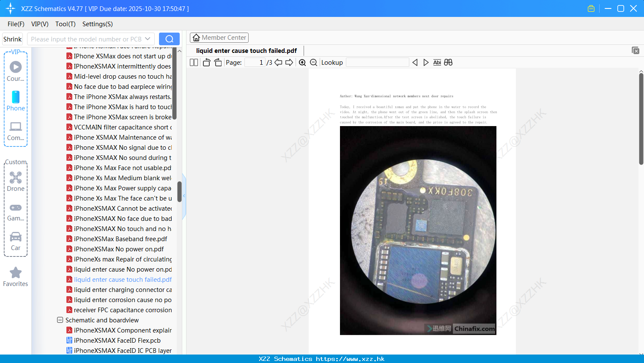Screen dimensions: 644x363
Task: Open the Tool(T) menu
Action: coord(66,24)
